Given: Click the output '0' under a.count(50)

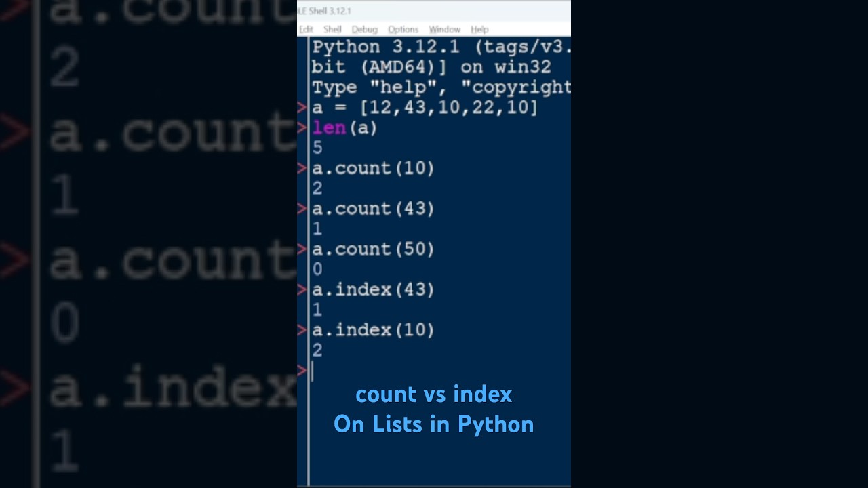Looking at the screenshot, I should (317, 270).
